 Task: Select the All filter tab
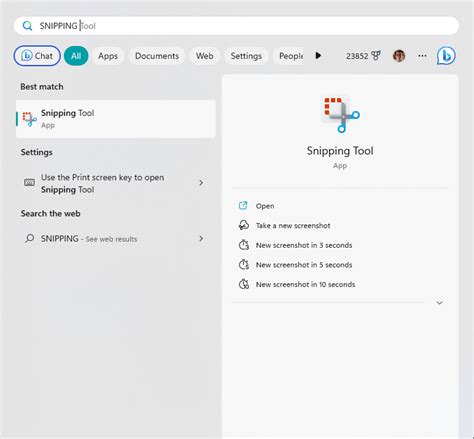76,56
